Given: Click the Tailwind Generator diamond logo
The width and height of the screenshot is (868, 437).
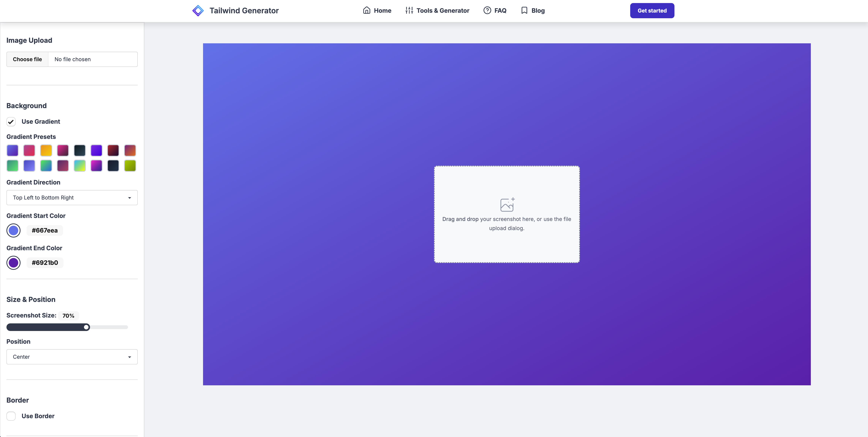Looking at the screenshot, I should pos(198,10).
